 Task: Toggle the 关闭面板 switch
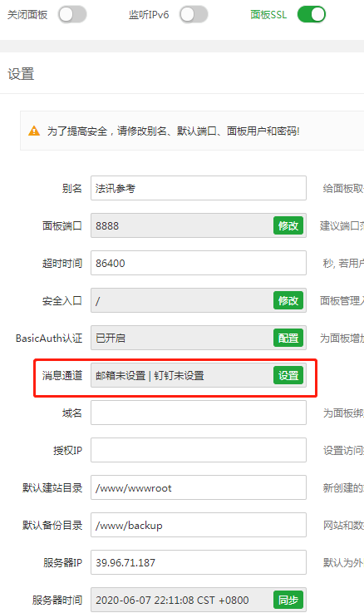coord(72,15)
